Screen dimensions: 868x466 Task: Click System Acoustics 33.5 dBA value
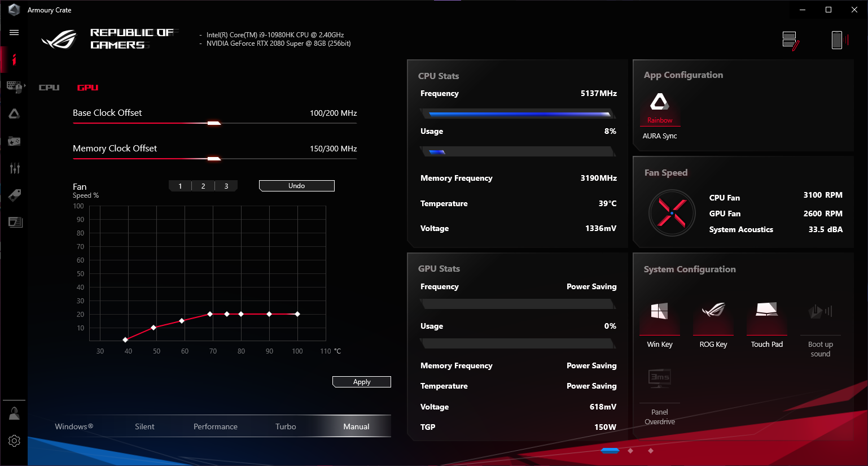[826, 229]
